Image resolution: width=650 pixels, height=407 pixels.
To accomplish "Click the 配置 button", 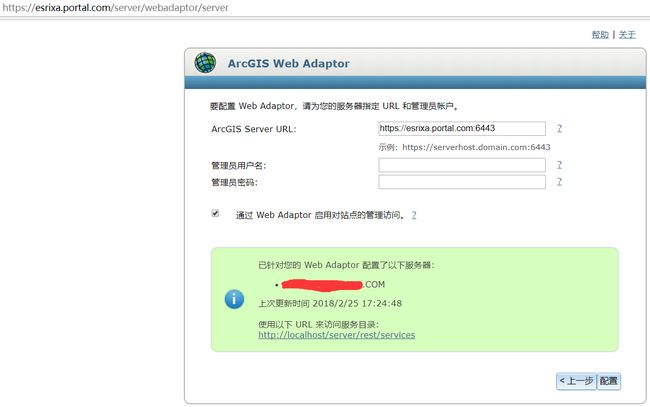I will click(609, 381).
